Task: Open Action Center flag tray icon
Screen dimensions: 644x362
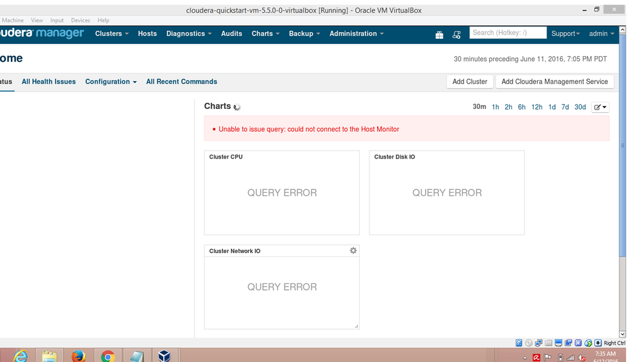Action: [548, 357]
